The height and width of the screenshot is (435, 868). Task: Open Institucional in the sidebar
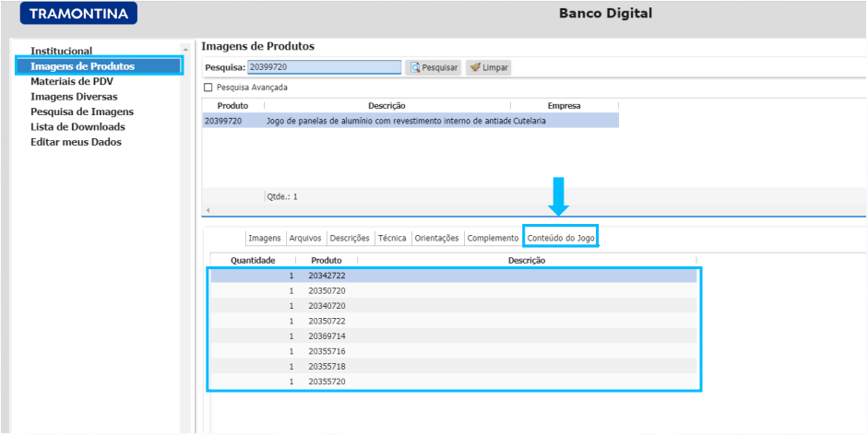(x=62, y=51)
